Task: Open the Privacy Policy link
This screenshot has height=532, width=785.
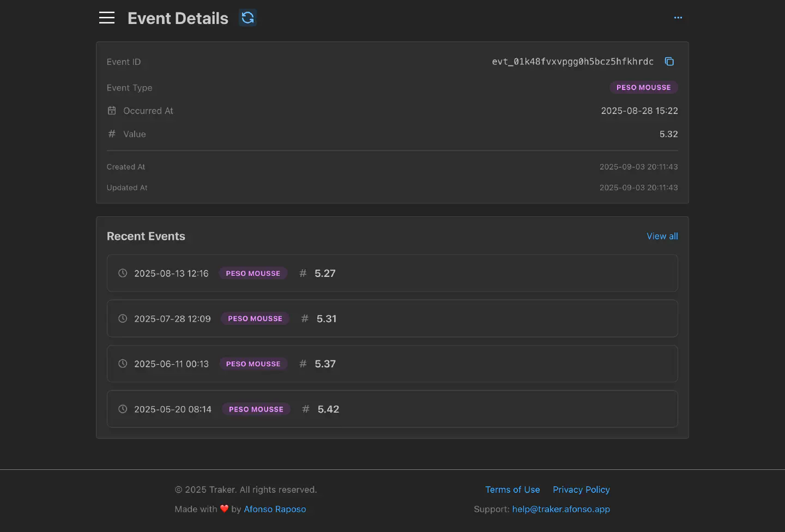Action: click(x=581, y=489)
